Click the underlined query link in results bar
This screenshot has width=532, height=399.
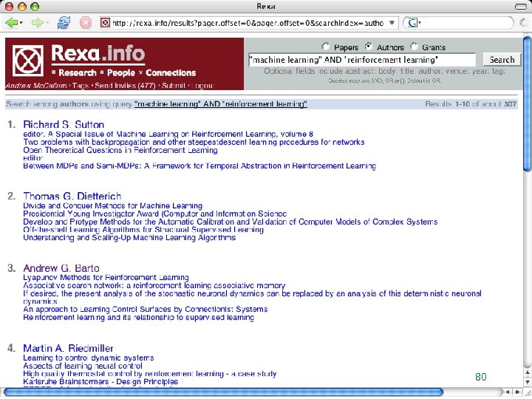pyautogui.click(x=220, y=104)
